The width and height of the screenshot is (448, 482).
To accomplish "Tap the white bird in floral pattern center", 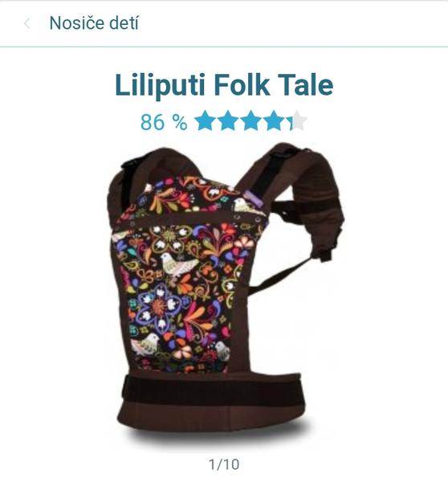I will pos(177,264).
